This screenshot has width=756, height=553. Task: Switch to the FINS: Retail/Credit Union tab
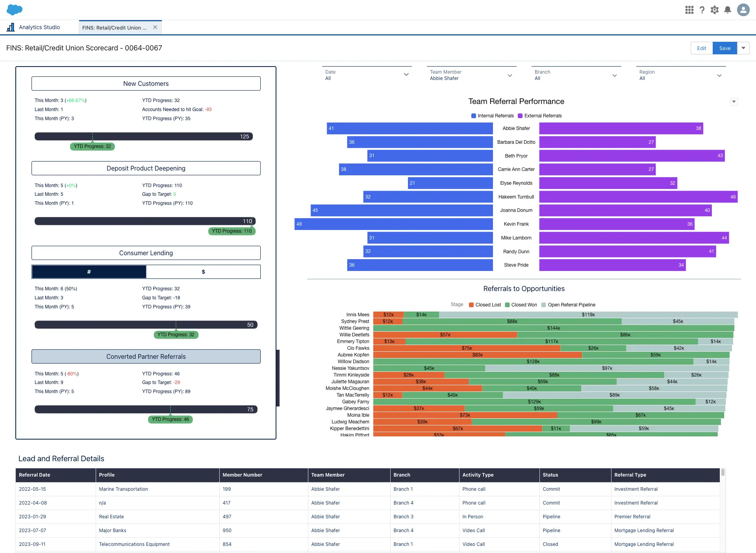click(114, 27)
